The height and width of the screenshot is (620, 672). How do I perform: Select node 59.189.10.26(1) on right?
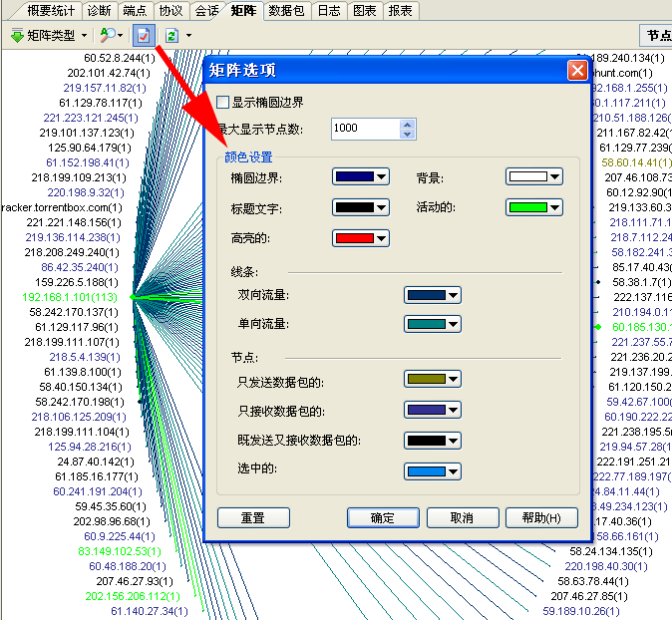[x=581, y=611]
